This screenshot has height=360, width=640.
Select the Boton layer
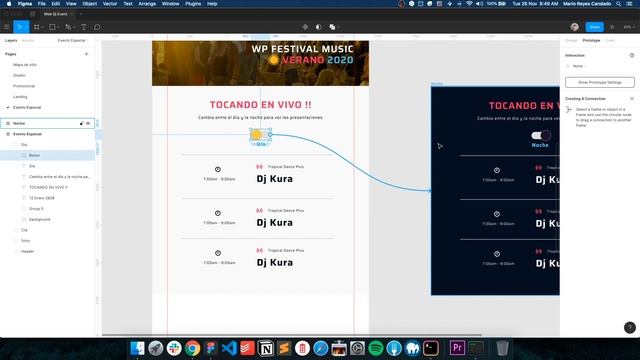click(x=47, y=155)
